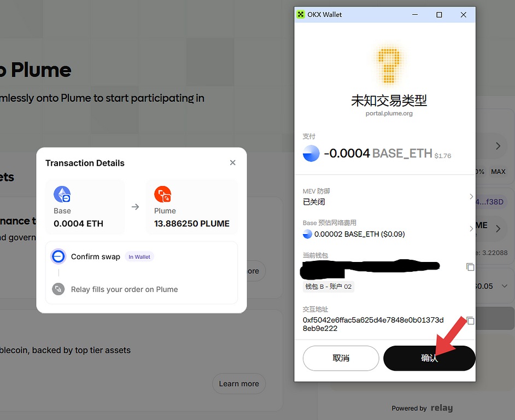This screenshot has width=515, height=420.
Task: Copy the interaction contract address
Action: (x=470, y=320)
